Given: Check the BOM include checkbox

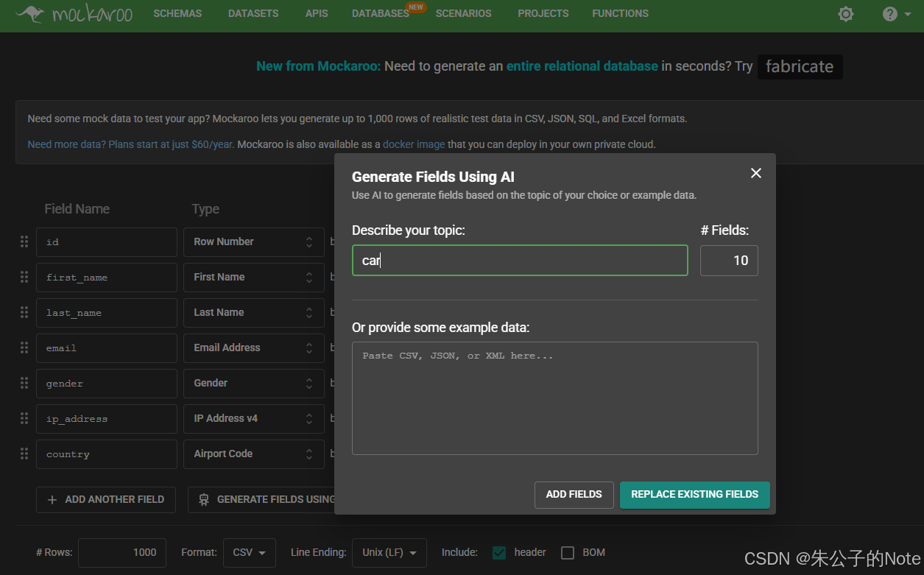Looking at the screenshot, I should (568, 553).
